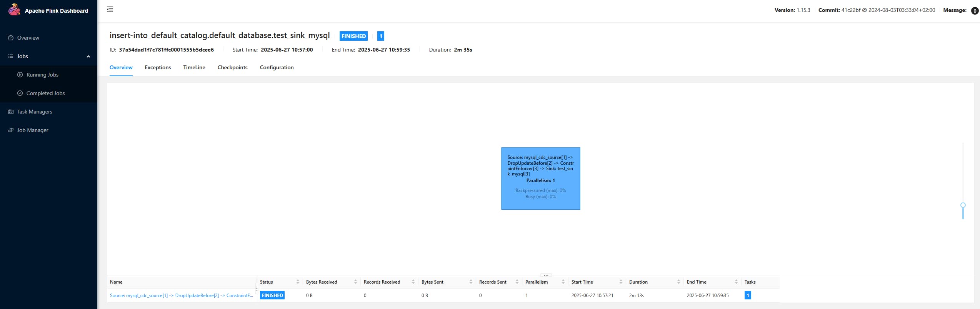Sort the table by Duration

point(678,282)
